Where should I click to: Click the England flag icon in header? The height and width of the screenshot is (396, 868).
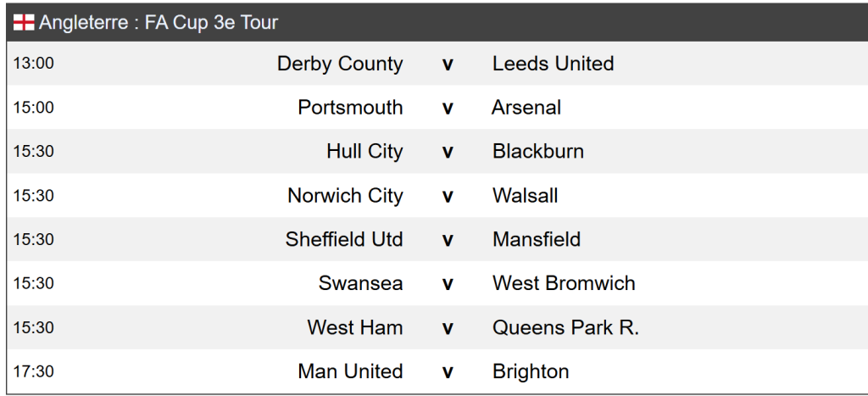click(x=23, y=23)
